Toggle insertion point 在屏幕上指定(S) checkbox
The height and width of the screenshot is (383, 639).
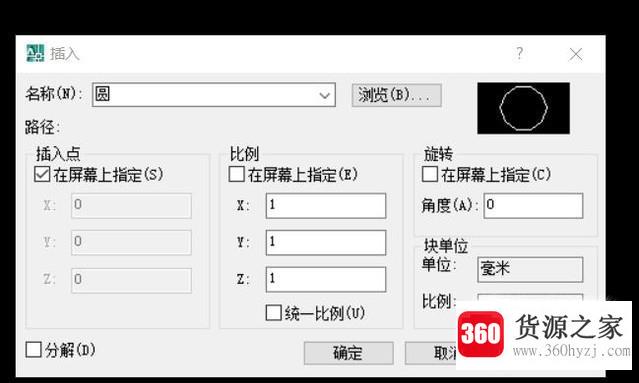(42, 174)
